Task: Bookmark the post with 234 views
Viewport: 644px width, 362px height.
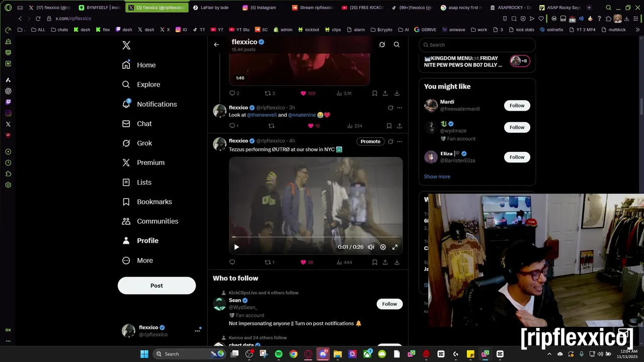Action: point(389,126)
